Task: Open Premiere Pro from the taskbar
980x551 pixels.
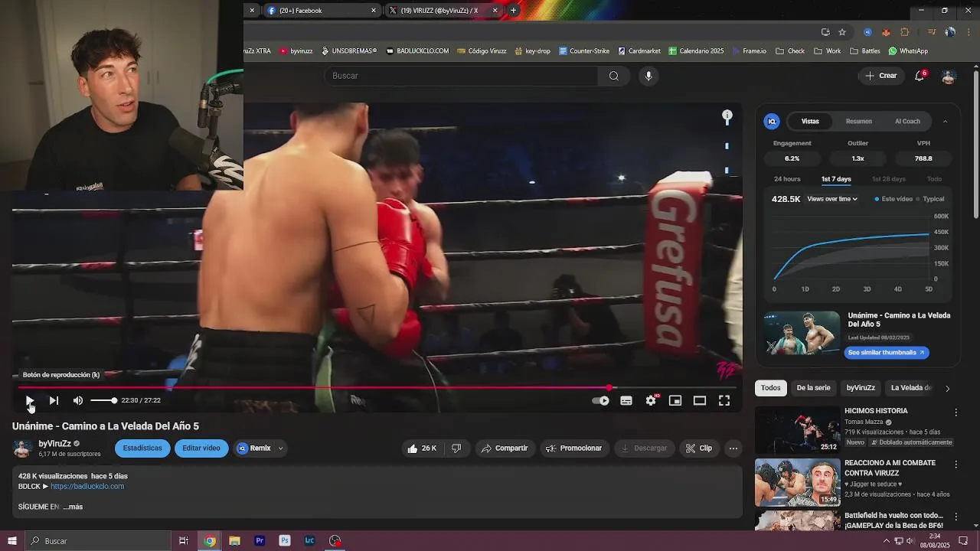Action: click(x=260, y=541)
